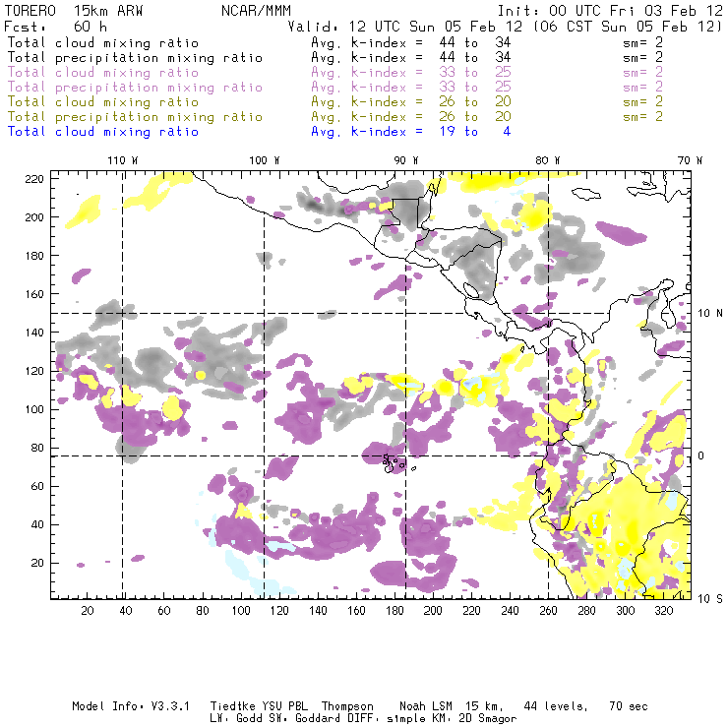Click the '100' tick on the vertical axis

34,409
